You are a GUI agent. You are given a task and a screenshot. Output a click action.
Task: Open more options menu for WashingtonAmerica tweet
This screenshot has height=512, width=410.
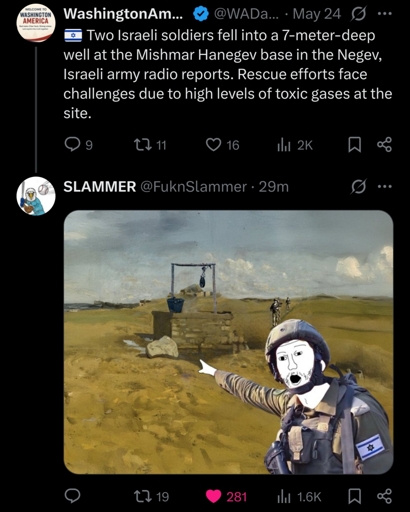385,14
